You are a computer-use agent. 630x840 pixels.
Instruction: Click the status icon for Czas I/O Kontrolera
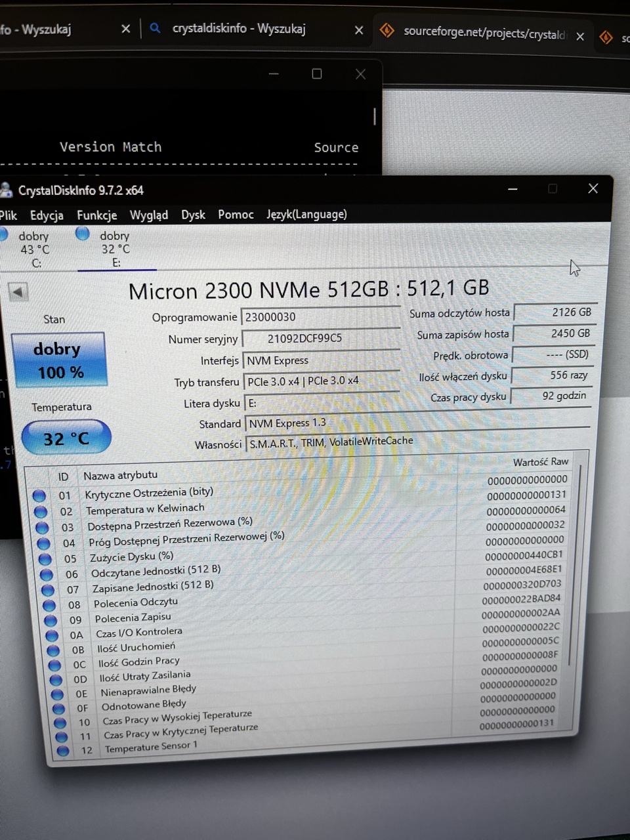click(52, 635)
